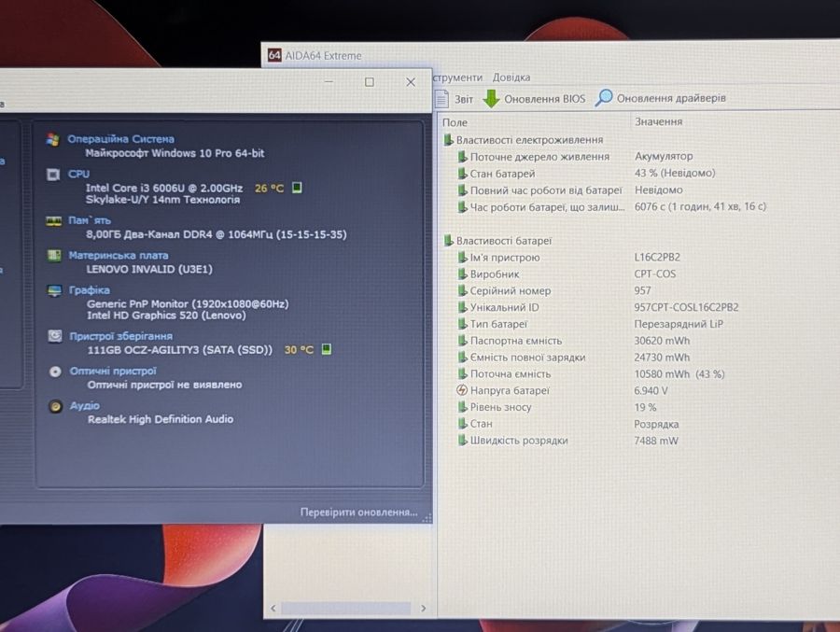Click the icon beside Рівень зносу
The image size is (840, 632).
pyautogui.click(x=462, y=407)
